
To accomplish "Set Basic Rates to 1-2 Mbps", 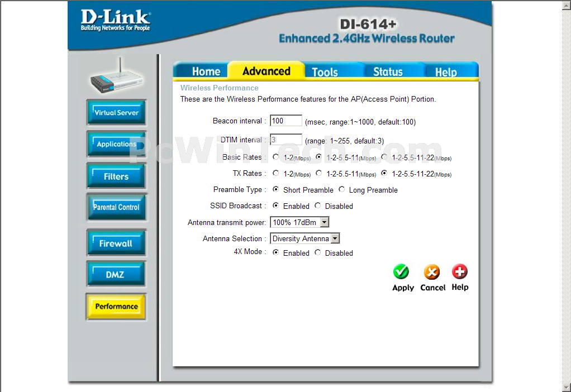I will point(275,157).
